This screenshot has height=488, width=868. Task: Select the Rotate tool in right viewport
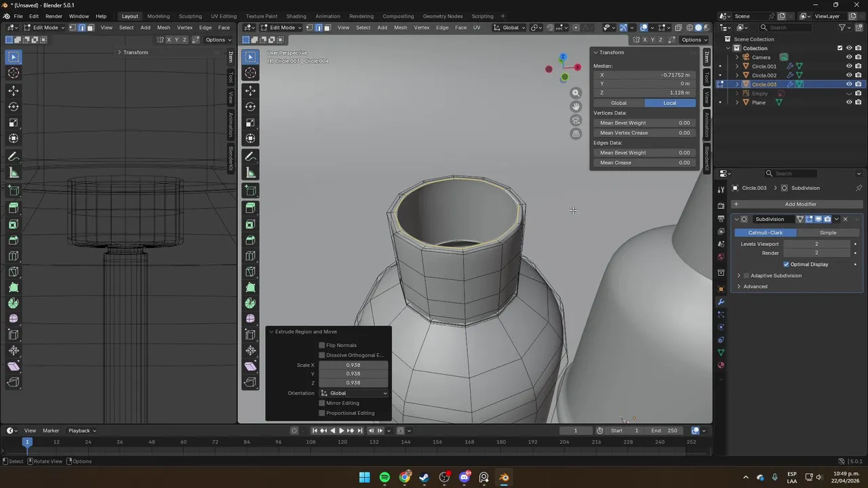(250, 106)
